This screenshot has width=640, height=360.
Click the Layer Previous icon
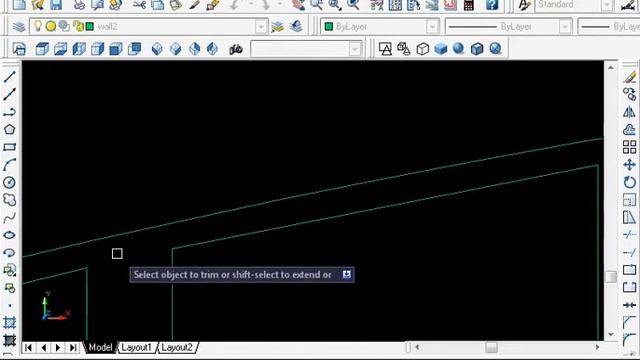point(296,27)
